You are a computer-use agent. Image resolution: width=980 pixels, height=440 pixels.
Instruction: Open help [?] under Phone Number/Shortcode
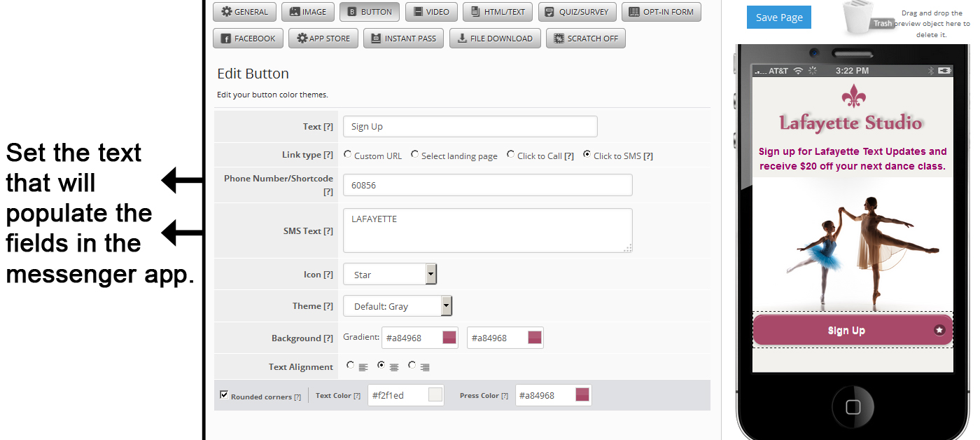click(x=328, y=192)
